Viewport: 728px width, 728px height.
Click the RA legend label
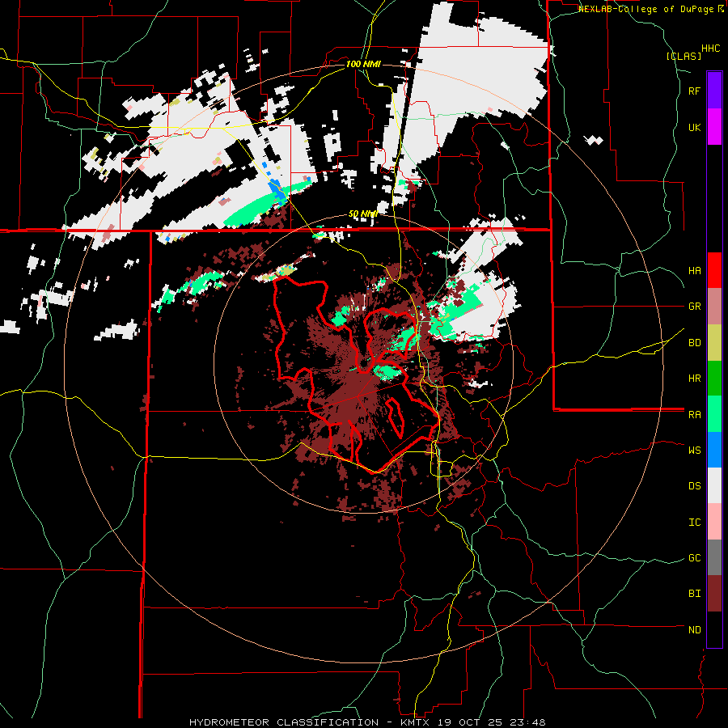coord(695,415)
